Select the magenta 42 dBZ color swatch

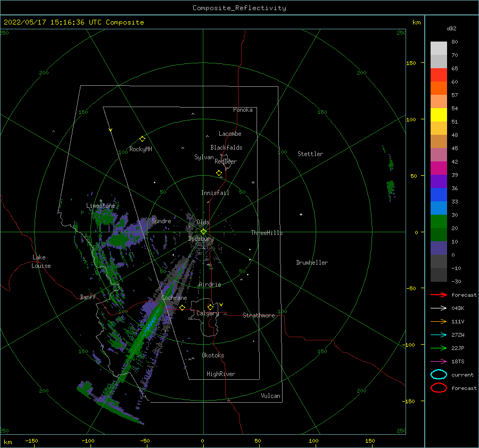click(439, 168)
